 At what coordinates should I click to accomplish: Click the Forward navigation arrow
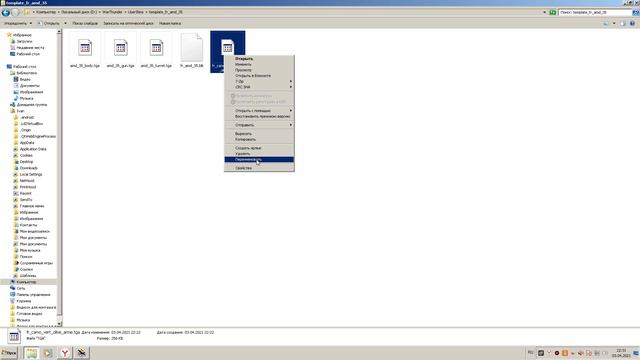point(15,13)
